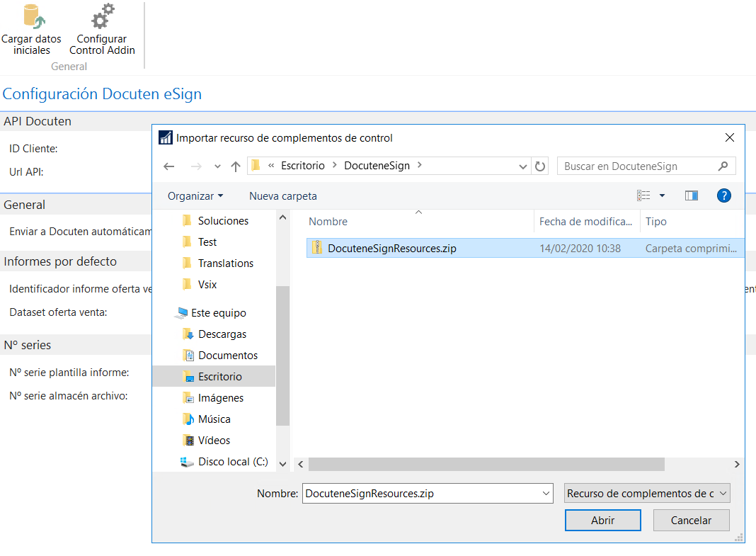Click the Nombre filename text field
Screen dimensions: 756x556
[x=428, y=493]
